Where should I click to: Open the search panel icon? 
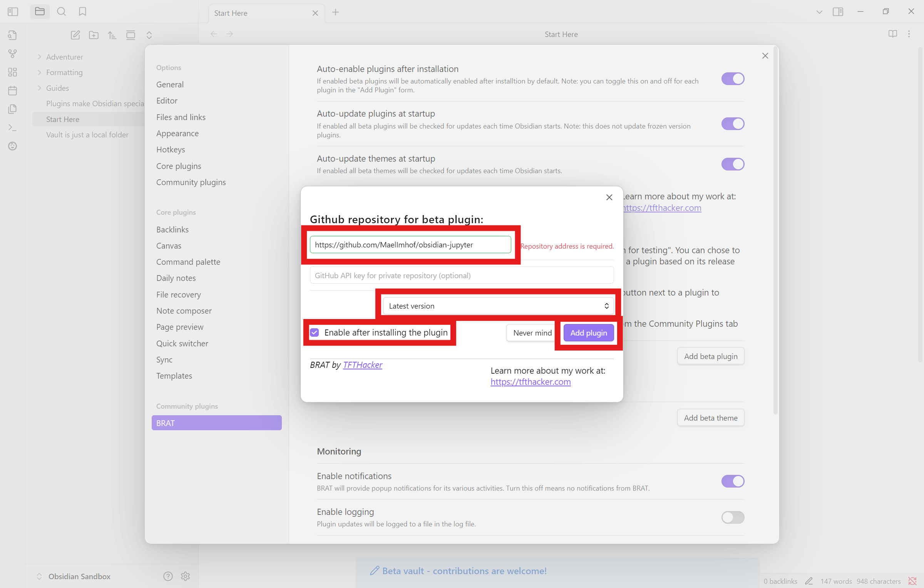click(x=61, y=12)
